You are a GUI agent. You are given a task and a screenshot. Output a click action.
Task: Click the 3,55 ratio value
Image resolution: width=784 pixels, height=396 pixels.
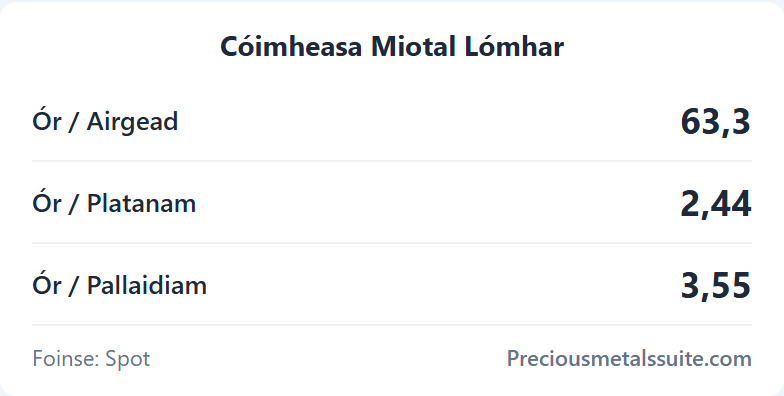pyautogui.click(x=716, y=286)
